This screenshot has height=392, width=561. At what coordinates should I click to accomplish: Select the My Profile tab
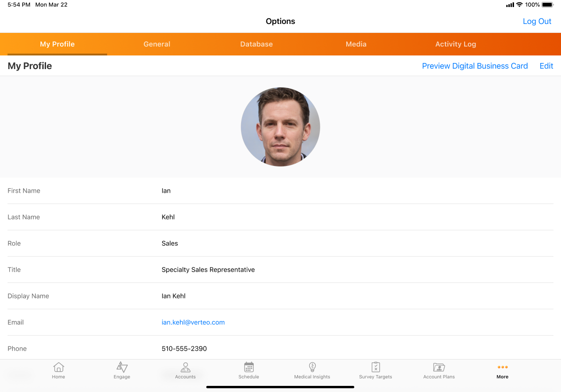[57, 44]
